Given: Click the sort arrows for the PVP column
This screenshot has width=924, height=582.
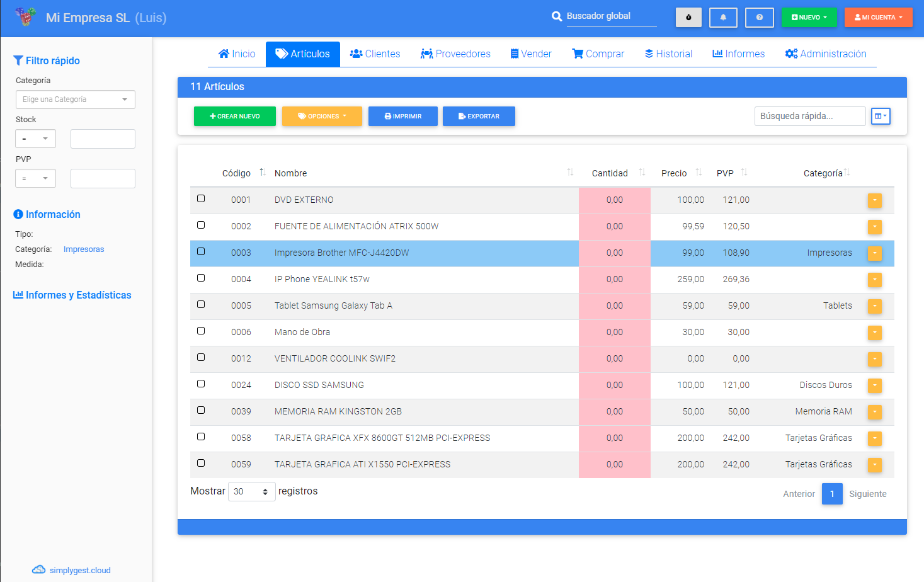Looking at the screenshot, I should [x=744, y=173].
